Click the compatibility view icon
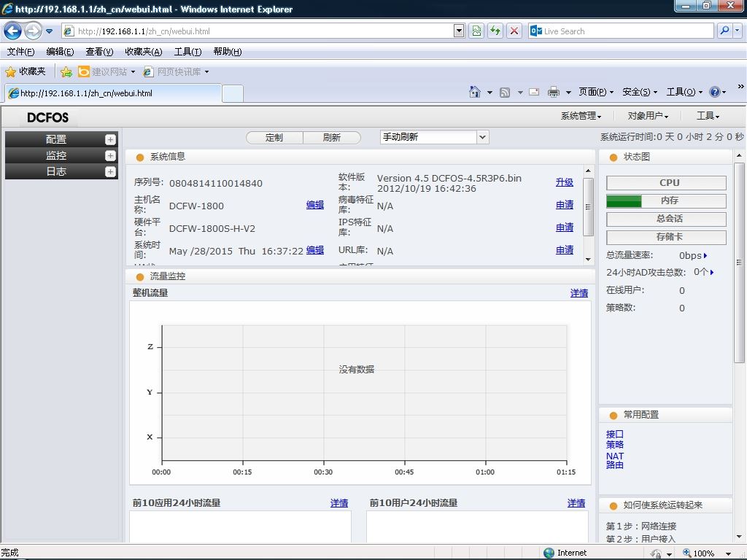The width and height of the screenshot is (747, 560). pyautogui.click(x=476, y=31)
